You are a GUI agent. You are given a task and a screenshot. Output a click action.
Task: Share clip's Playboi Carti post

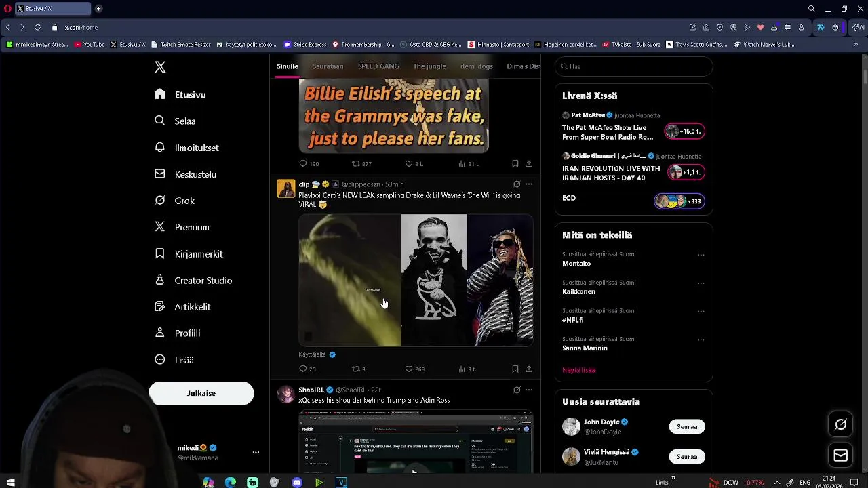(x=529, y=369)
